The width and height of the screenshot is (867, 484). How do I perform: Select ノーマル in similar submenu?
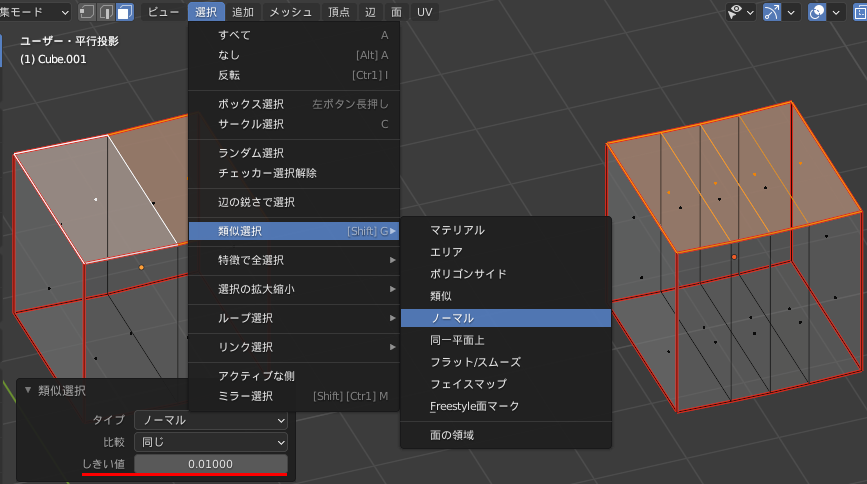point(506,318)
